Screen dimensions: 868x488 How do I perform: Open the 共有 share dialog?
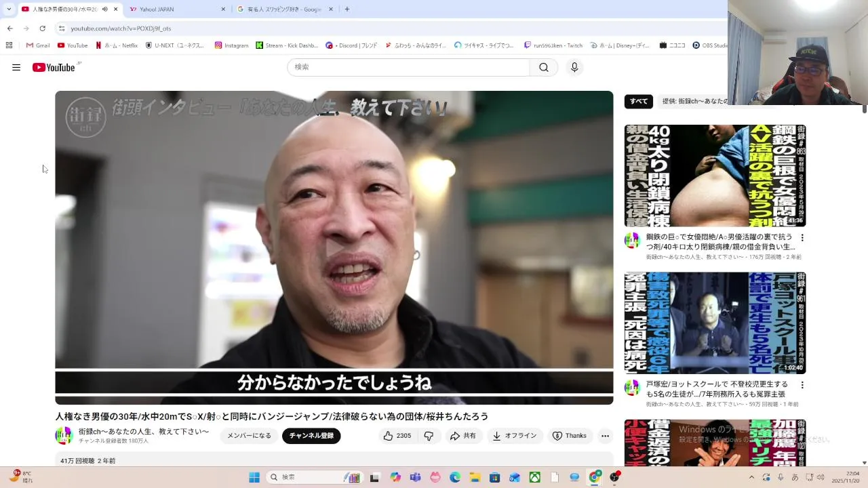click(464, 436)
